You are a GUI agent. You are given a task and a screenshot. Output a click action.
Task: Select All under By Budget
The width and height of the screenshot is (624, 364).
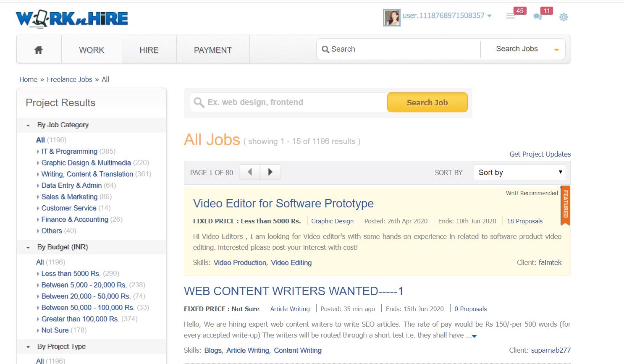(x=40, y=262)
